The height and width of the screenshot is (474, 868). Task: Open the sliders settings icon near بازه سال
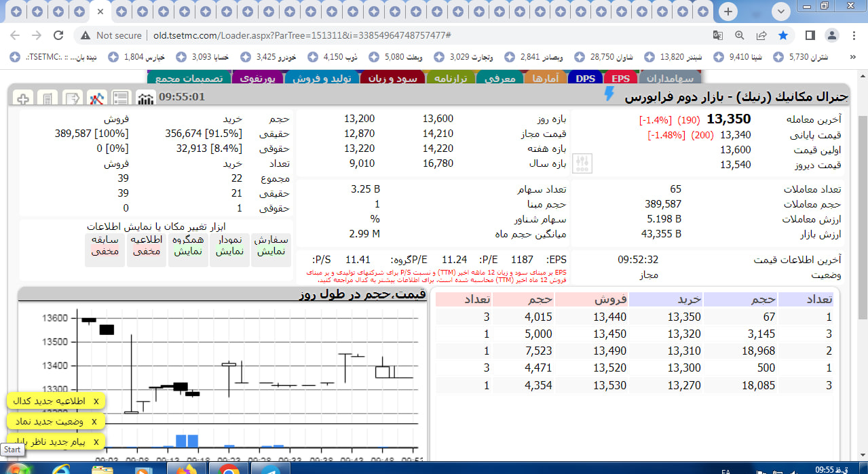click(583, 163)
